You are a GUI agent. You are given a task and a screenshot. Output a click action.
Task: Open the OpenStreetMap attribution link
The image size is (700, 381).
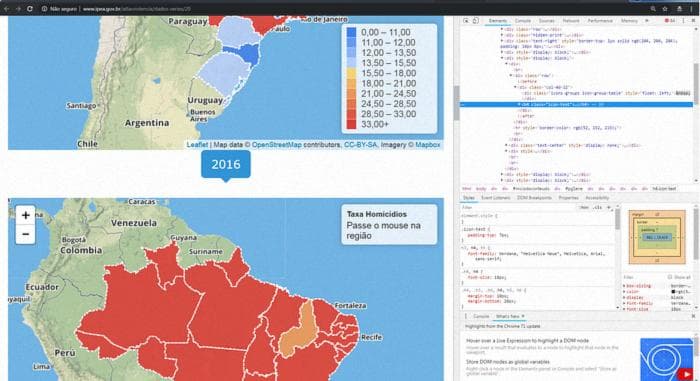(276, 145)
